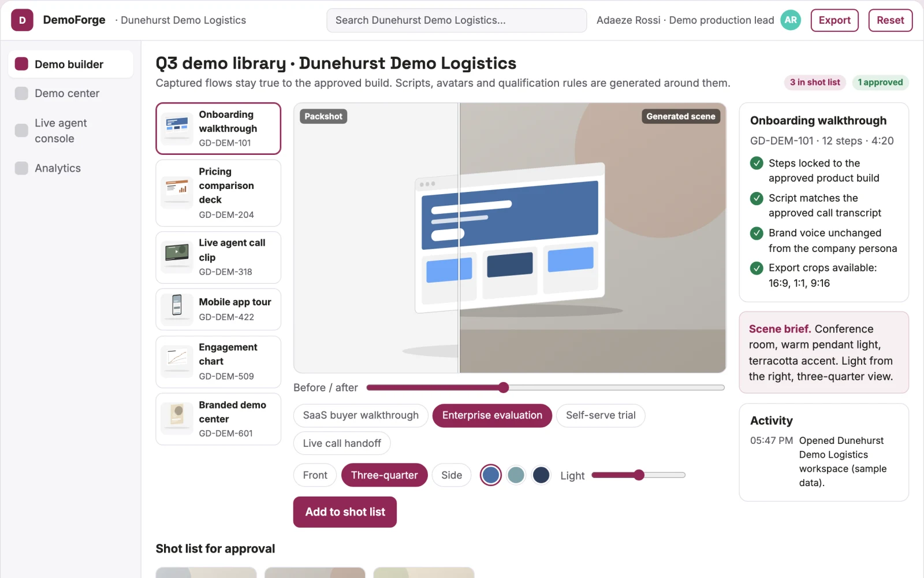Click the Live agent console sidebar icon

coord(21,131)
